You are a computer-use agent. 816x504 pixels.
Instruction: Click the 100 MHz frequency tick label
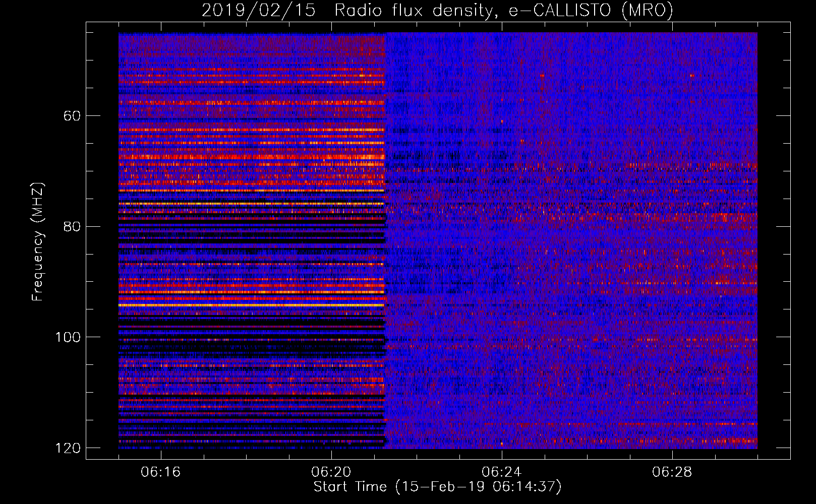click(68, 337)
